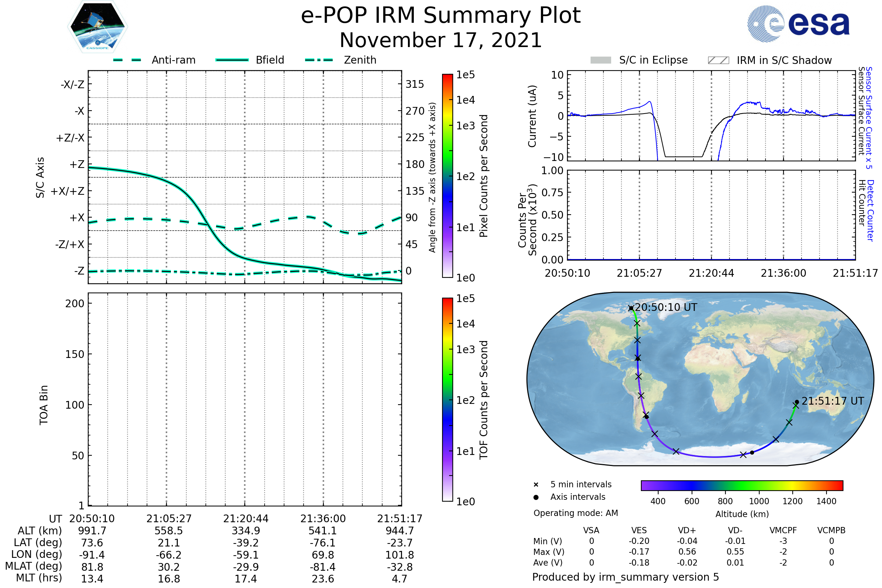The height and width of the screenshot is (588, 882).
Task: Click the S/C in Eclipse gray legend patch
Action: [x=601, y=60]
